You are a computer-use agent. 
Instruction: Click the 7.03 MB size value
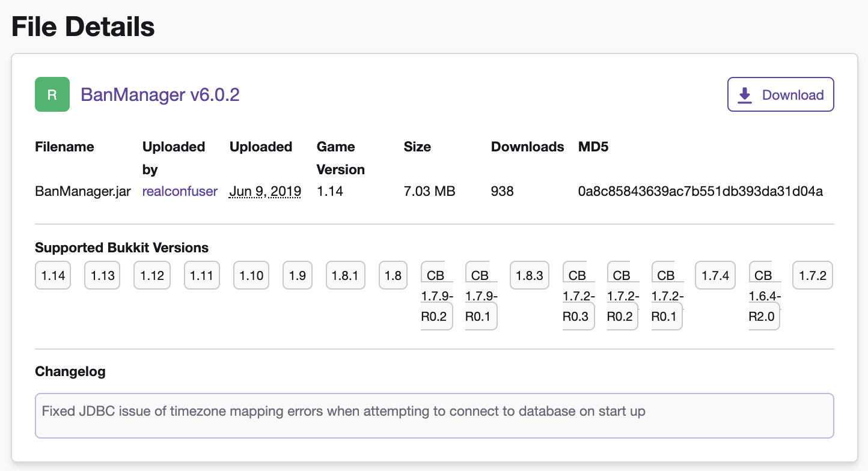coord(430,192)
